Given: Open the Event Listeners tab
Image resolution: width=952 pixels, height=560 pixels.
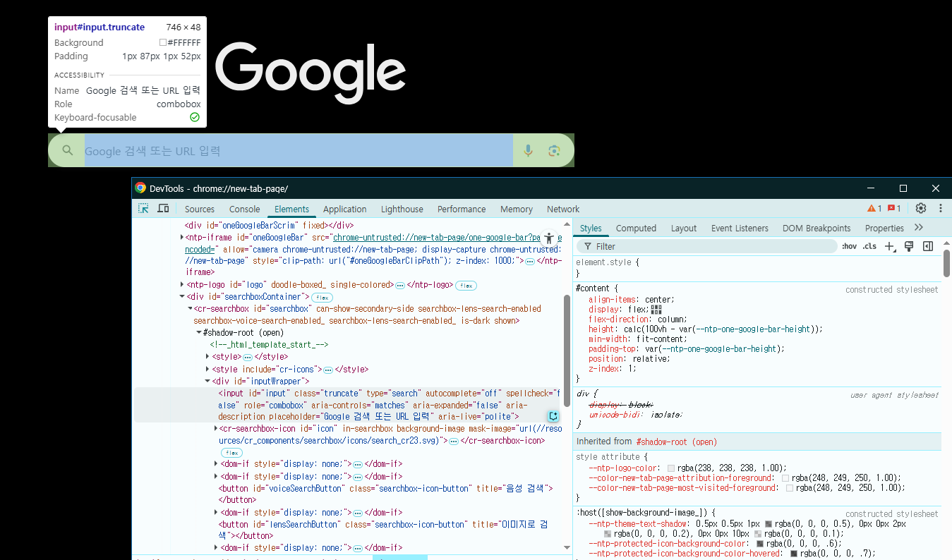Looking at the screenshot, I should [x=740, y=228].
